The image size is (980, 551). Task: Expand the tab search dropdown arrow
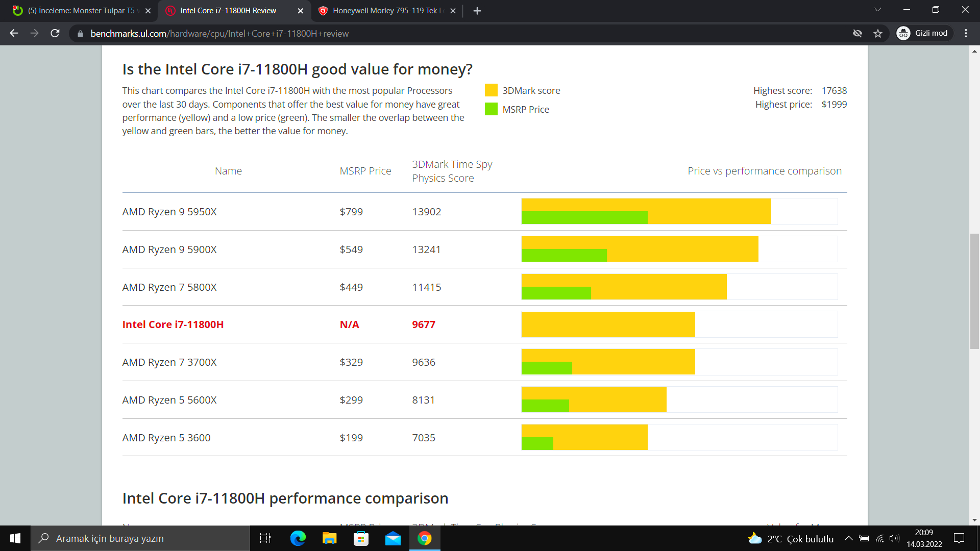877,10
